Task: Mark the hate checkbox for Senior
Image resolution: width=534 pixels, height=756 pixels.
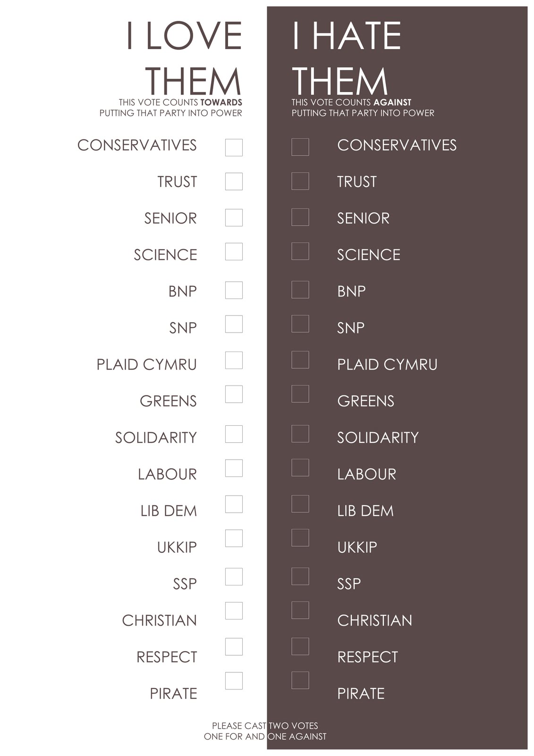Action: pyautogui.click(x=300, y=217)
